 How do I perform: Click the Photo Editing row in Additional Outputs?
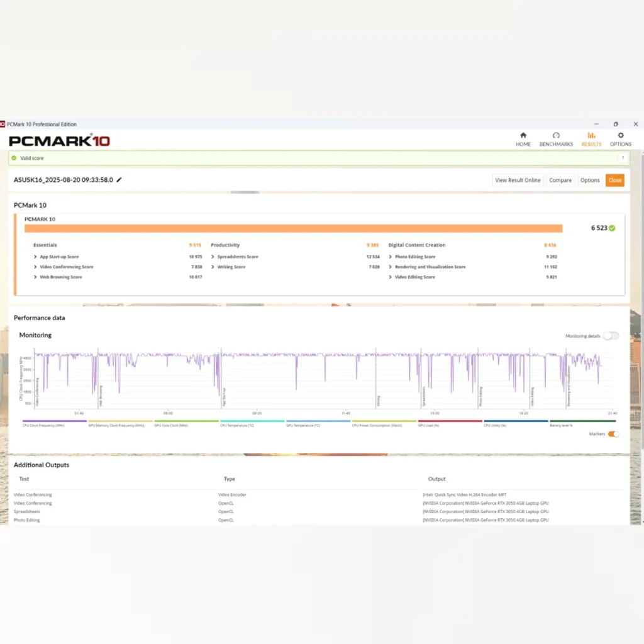tap(318, 520)
